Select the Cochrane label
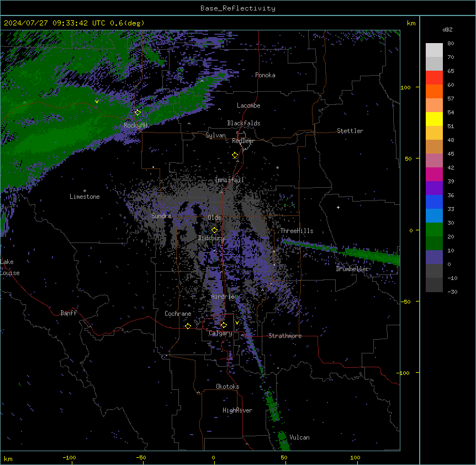This screenshot has height=465, width=476. [x=178, y=314]
